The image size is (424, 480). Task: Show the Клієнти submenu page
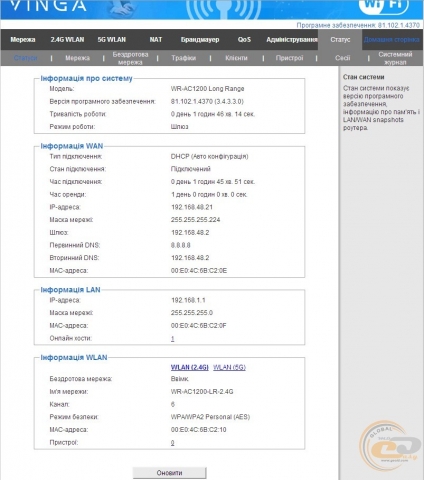click(x=236, y=58)
